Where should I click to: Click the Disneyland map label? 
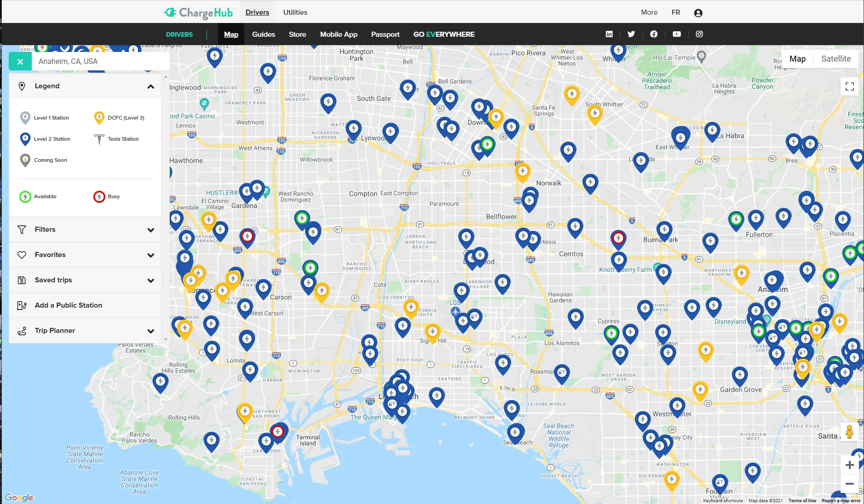[x=730, y=321]
